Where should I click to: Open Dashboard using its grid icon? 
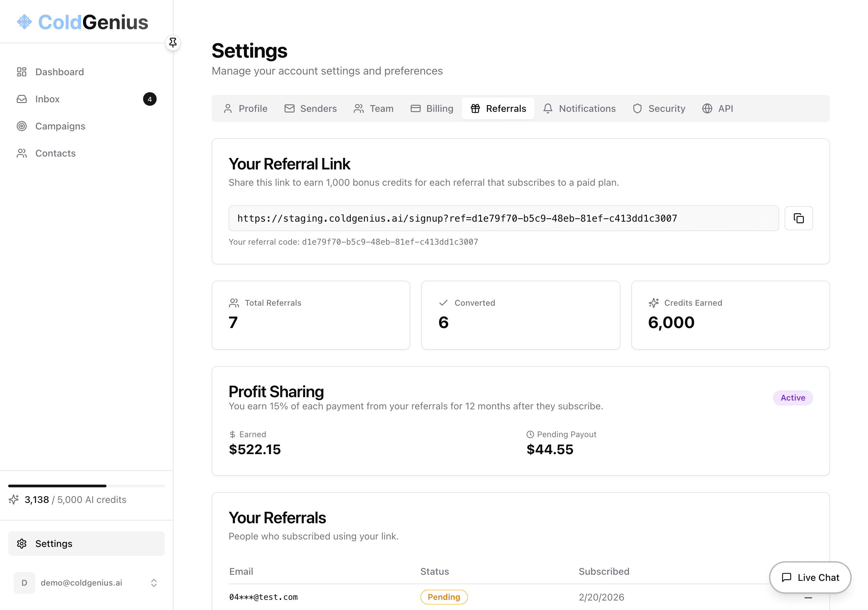coord(22,72)
